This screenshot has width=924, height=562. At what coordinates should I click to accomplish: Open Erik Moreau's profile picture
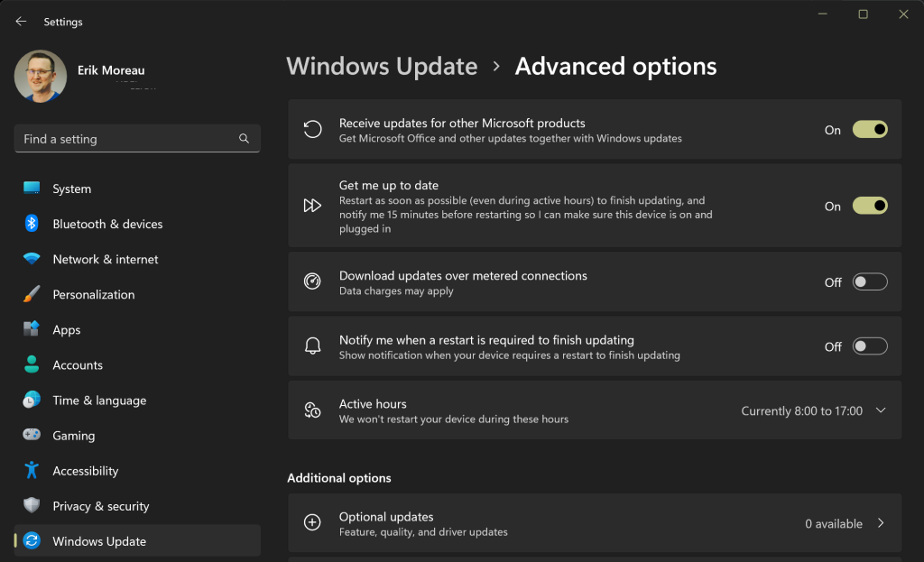coord(41,76)
